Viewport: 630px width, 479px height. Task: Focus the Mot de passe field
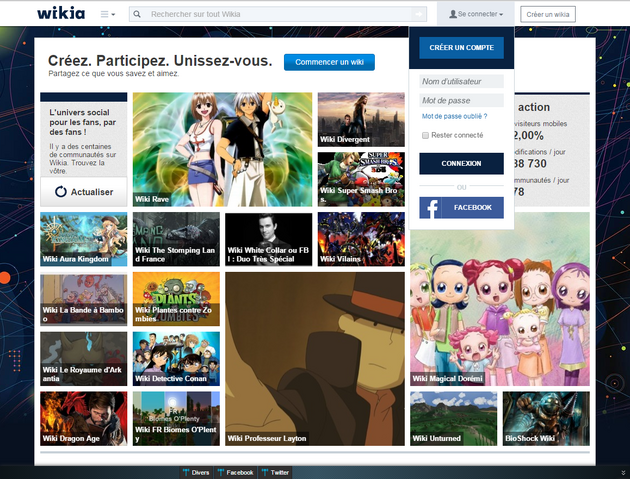point(461,100)
